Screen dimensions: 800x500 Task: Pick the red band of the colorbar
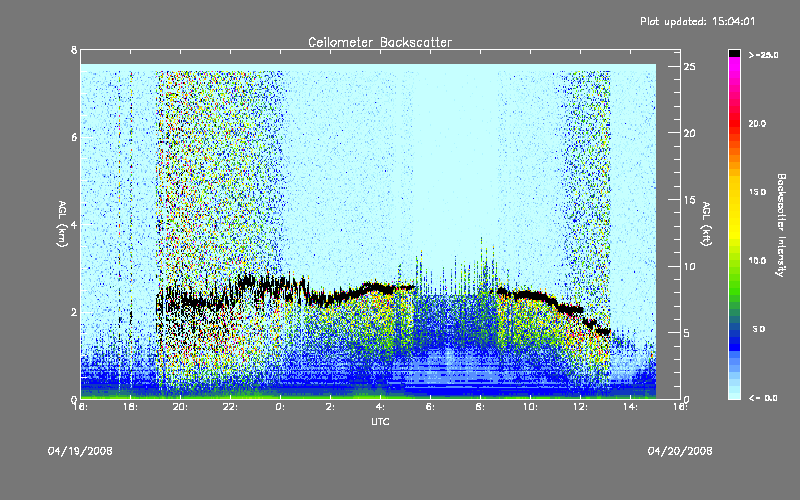point(734,125)
